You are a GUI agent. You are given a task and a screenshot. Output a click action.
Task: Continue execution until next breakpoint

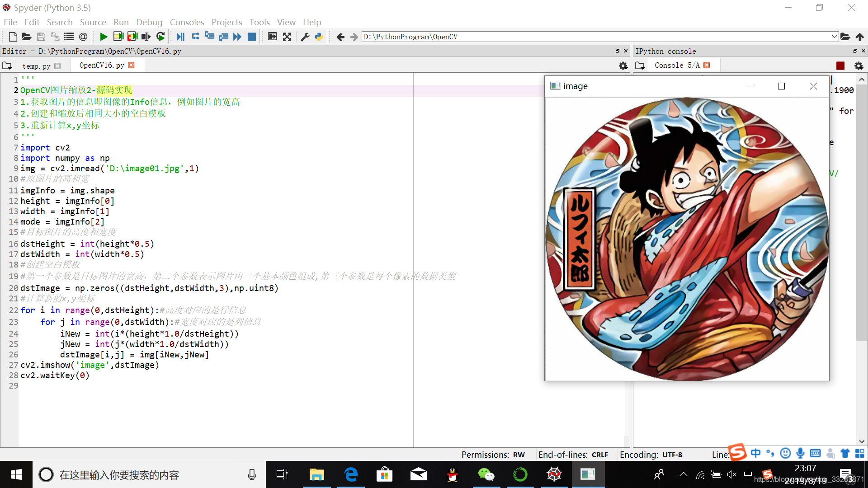pos(237,37)
